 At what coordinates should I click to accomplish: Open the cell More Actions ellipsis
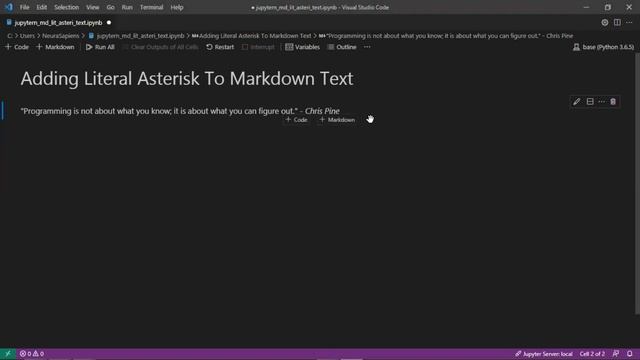pos(602,102)
